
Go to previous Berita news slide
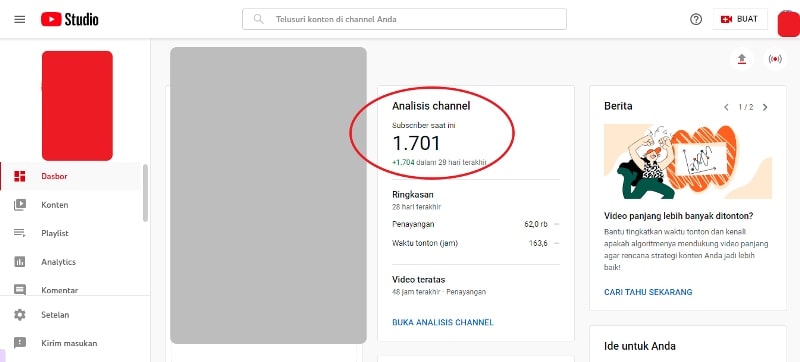coord(726,107)
